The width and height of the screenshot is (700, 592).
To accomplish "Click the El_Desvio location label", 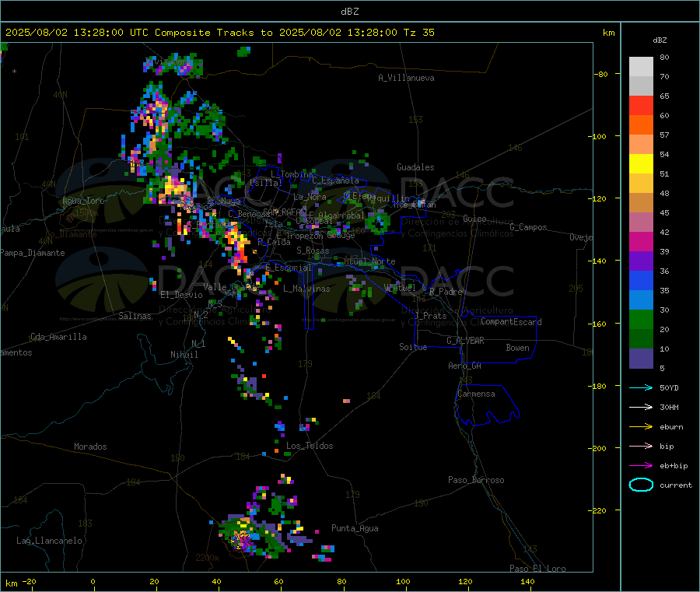I will click(x=181, y=295).
